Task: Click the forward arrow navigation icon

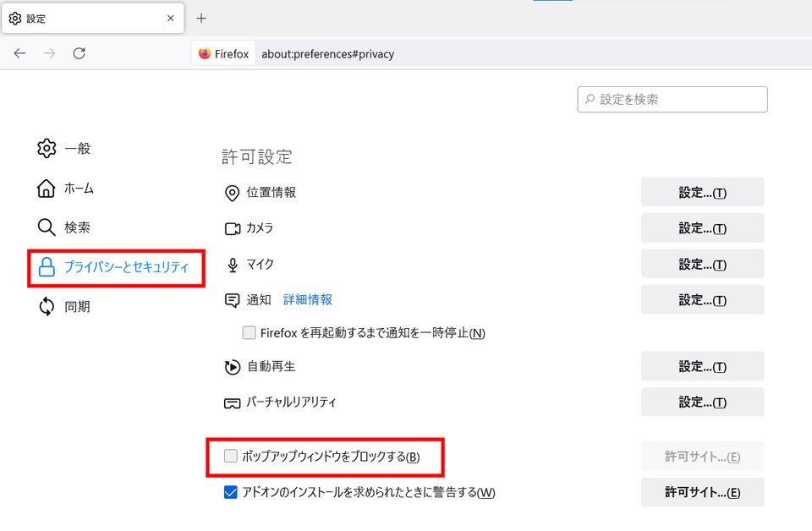Action: click(x=49, y=53)
